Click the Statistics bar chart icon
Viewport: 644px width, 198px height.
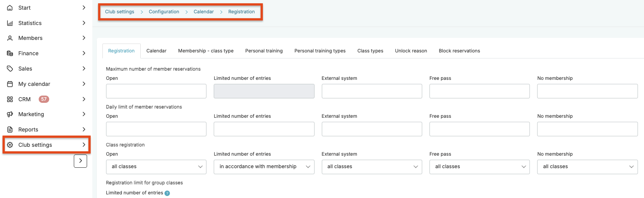[x=10, y=23]
